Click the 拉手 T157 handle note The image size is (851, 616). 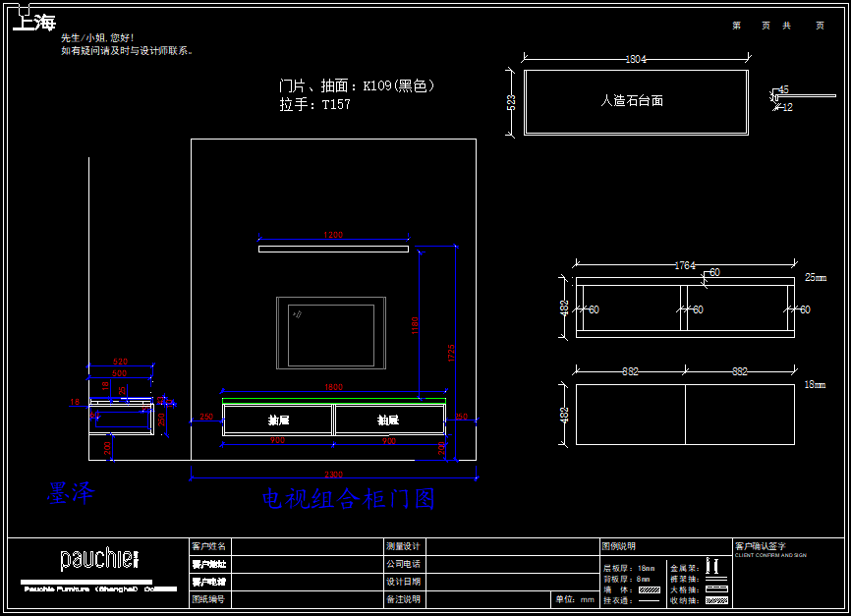pos(314,104)
